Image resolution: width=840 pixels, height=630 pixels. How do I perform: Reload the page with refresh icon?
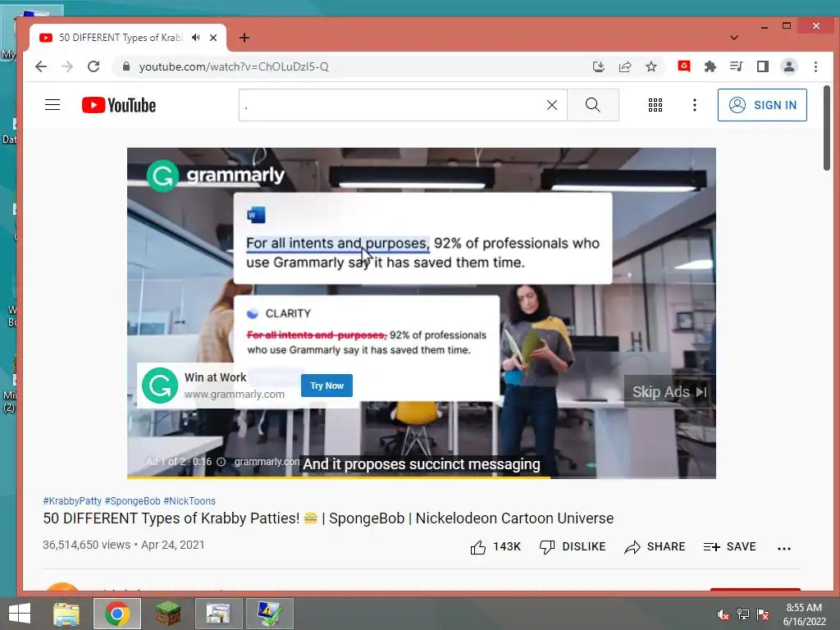coord(94,66)
